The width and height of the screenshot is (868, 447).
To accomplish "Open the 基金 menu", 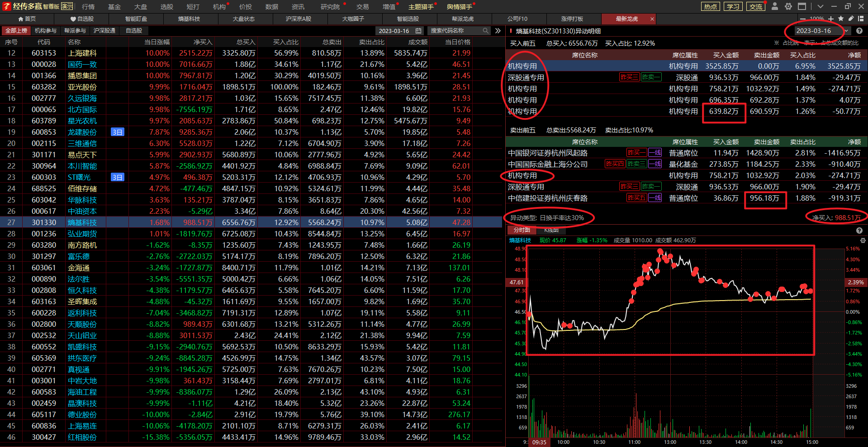I will point(114,7).
